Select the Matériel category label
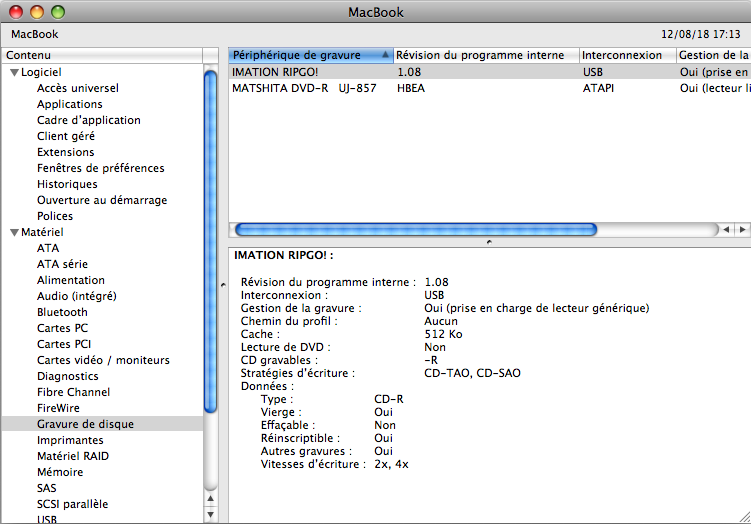 [42, 232]
